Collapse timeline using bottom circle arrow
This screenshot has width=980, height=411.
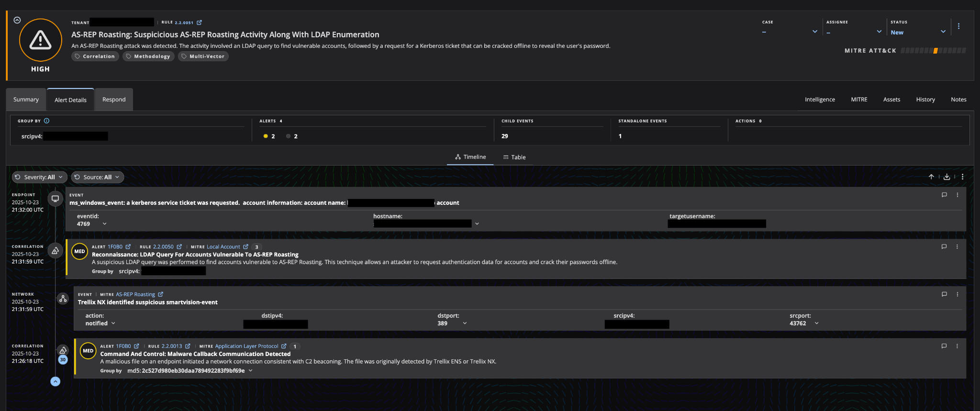click(x=56, y=381)
